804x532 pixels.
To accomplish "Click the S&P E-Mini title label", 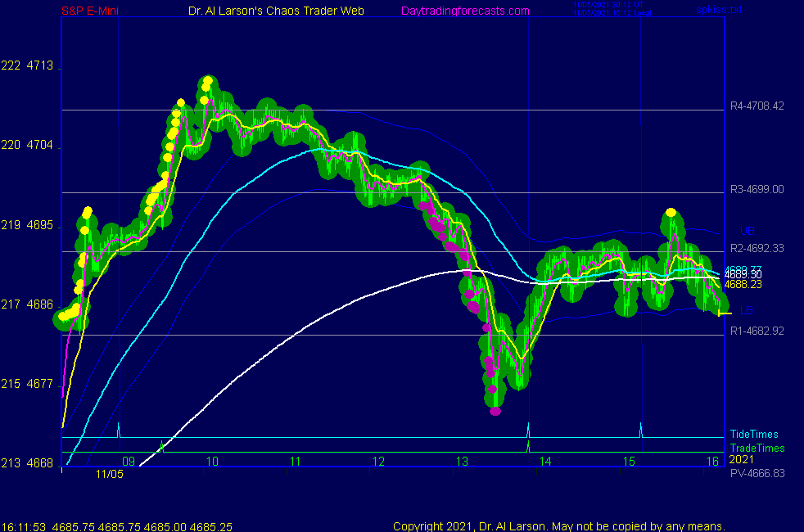I will pos(90,11).
